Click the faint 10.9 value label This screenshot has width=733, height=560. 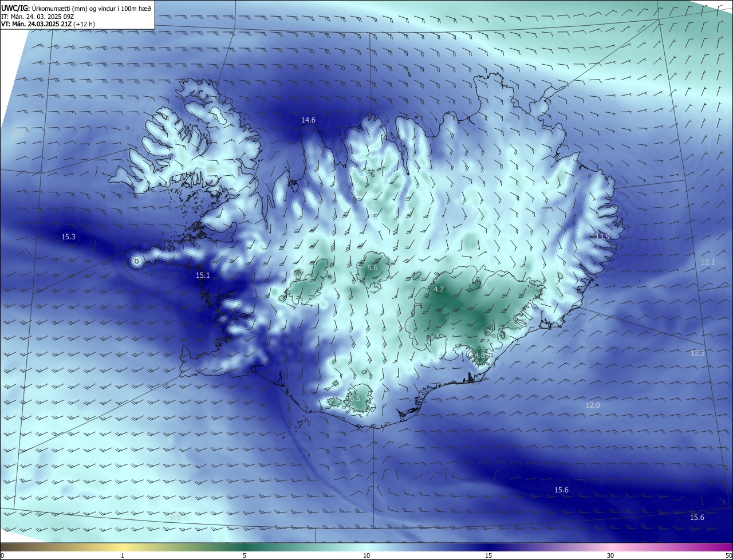pyautogui.click(x=16, y=135)
